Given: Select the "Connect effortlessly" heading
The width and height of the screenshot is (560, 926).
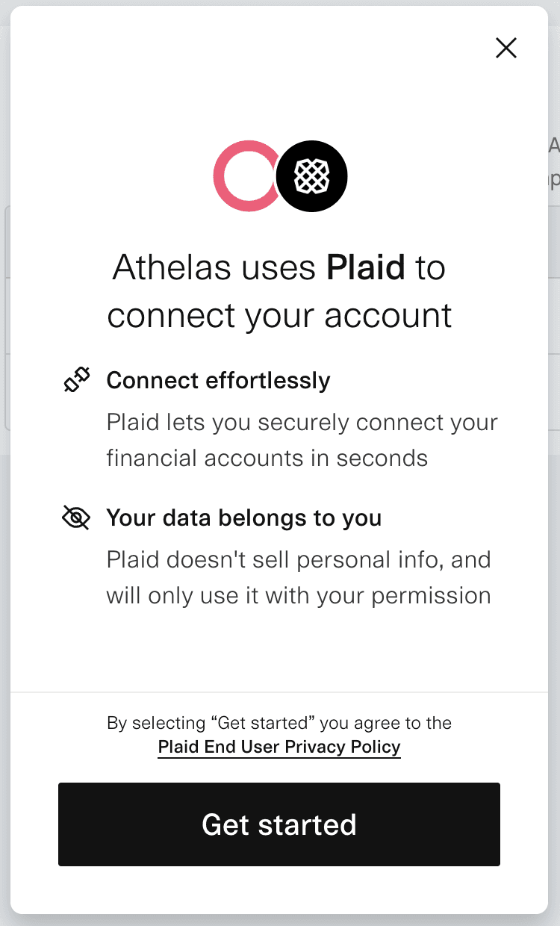Looking at the screenshot, I should pos(218,380).
